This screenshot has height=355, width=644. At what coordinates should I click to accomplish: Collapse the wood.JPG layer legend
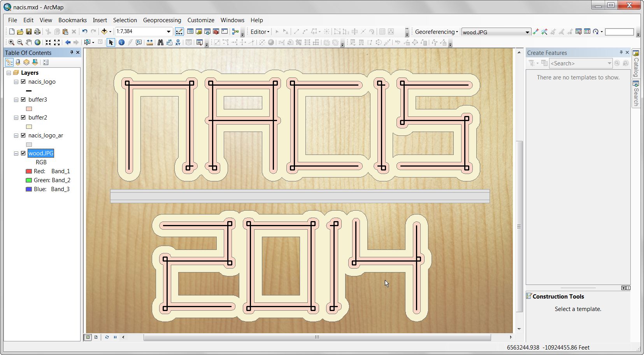point(16,153)
